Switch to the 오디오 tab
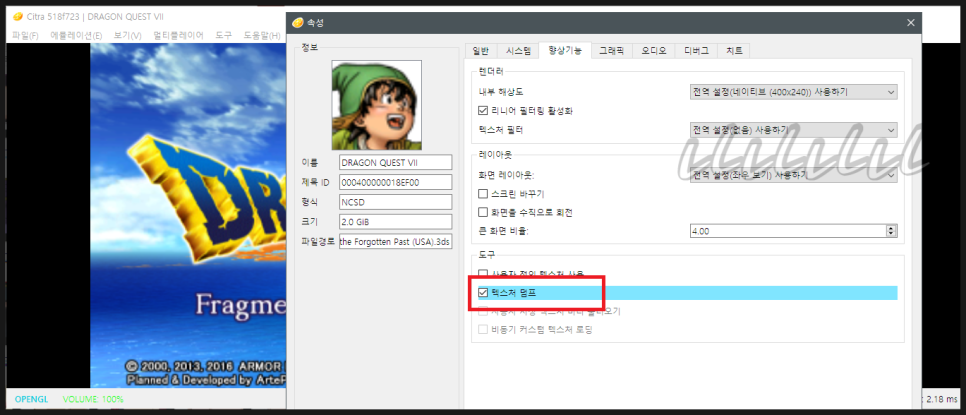 tap(654, 51)
